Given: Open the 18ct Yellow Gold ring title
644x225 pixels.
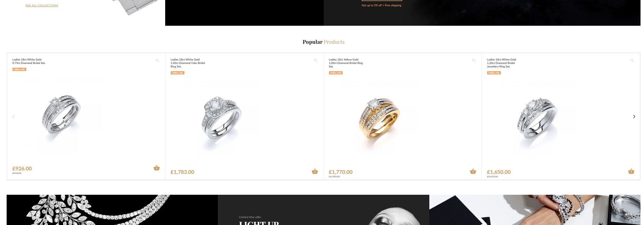Looking at the screenshot, I should pos(346,63).
